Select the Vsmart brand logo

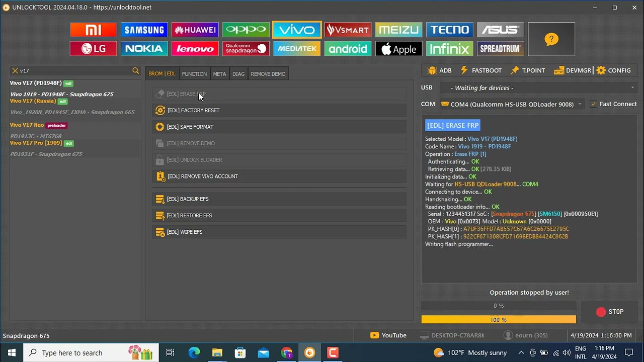348,30
